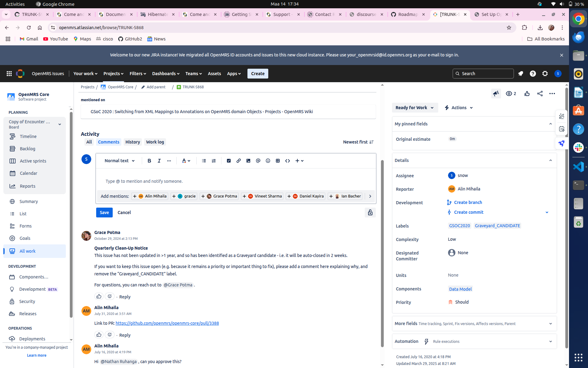
Task: Click the give feedback megaphone icon
Action: [x=496, y=94]
